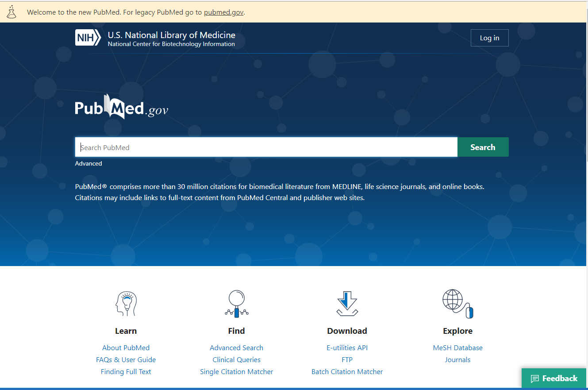Image resolution: width=588 pixels, height=390 pixels.
Task: Click the flask icon in the welcome banner
Action: (11, 12)
